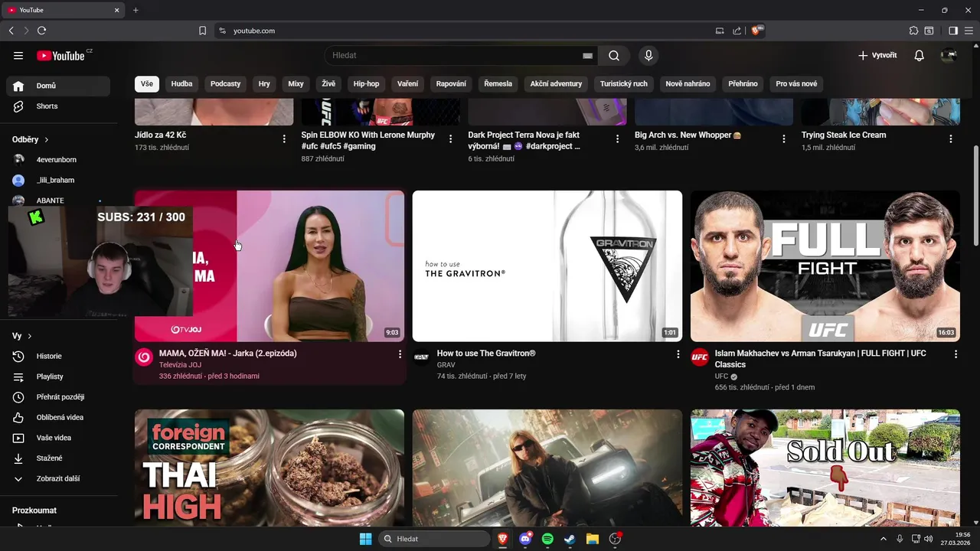Open options menu for Spin ELBOW KO video
980x551 pixels.
point(451,139)
